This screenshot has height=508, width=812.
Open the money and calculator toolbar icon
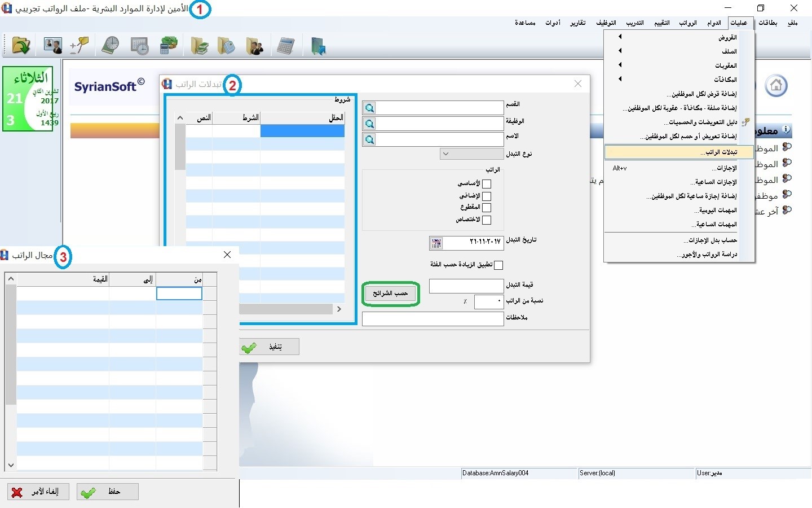click(169, 46)
